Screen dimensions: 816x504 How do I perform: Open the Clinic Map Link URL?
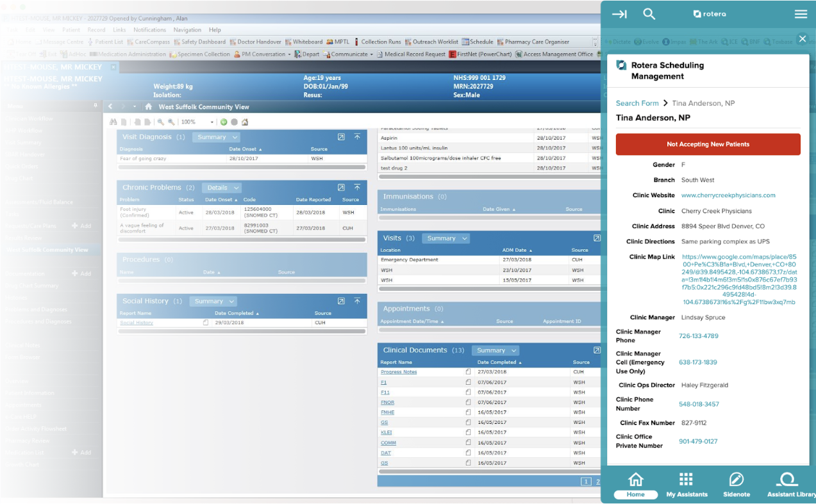[739, 279]
